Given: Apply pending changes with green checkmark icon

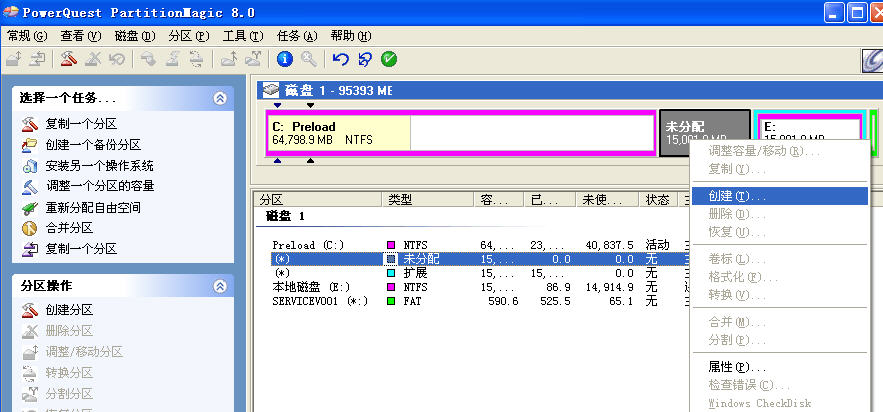Looking at the screenshot, I should point(389,59).
